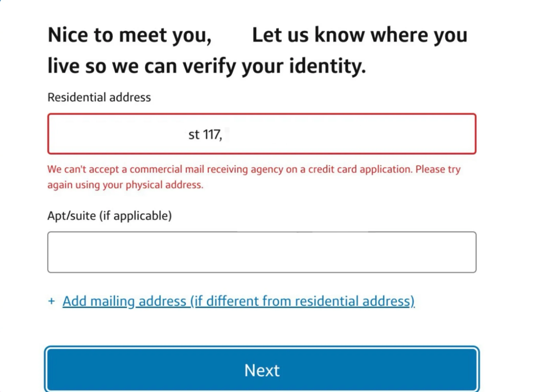The height and width of the screenshot is (392, 539).
Task: Click the "again using your physical address" error line
Action: 125,185
